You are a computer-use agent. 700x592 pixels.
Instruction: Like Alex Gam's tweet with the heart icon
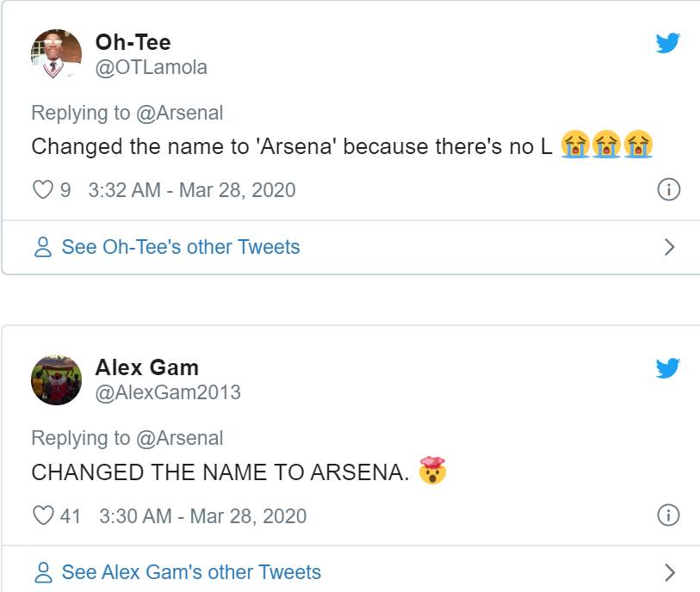point(43,515)
